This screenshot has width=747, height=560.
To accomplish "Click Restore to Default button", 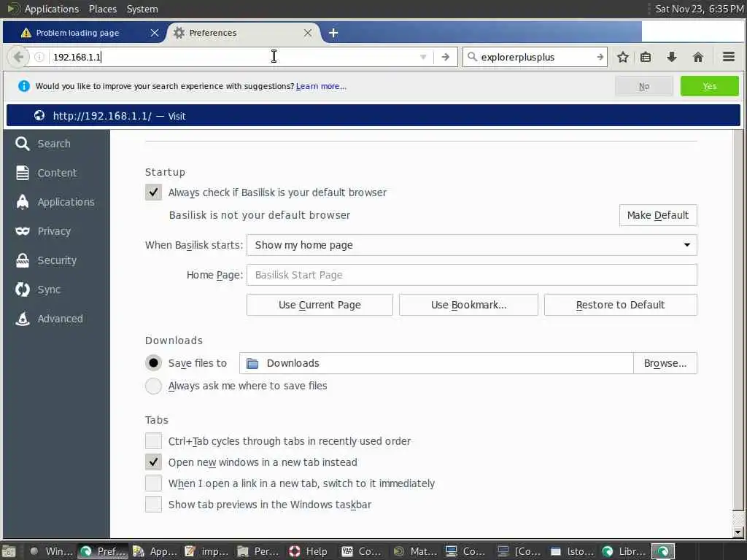I will tap(620, 305).
